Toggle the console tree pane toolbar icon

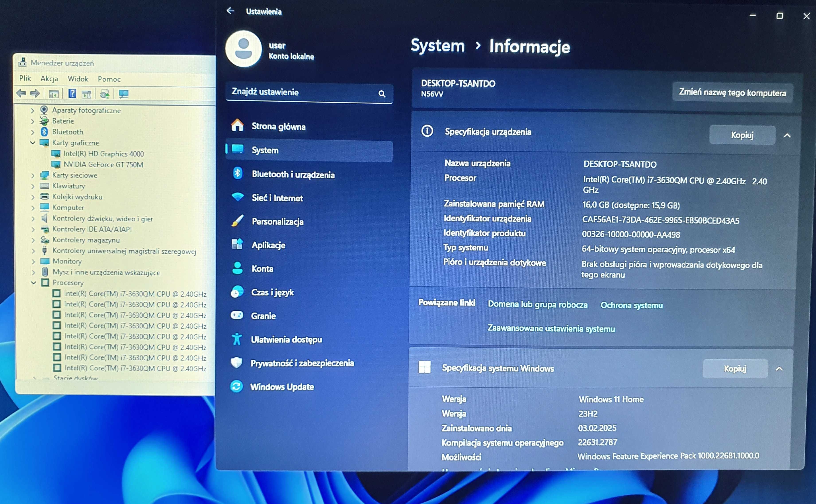point(54,94)
